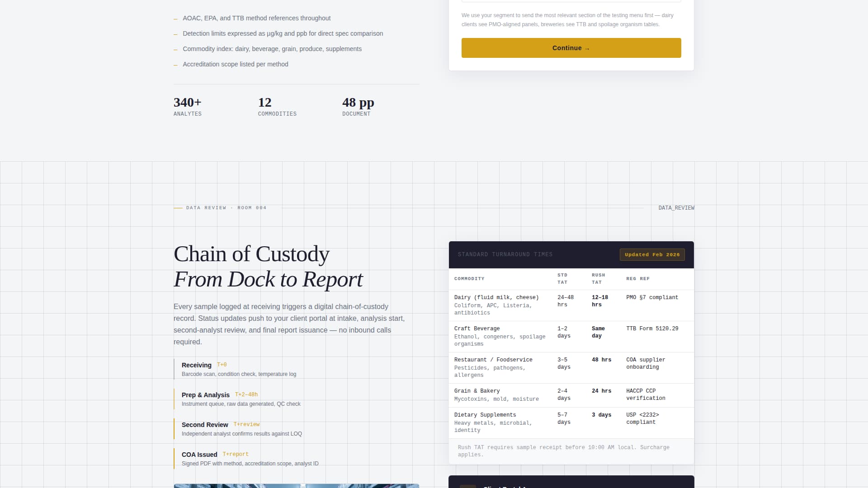
Task: Click the REG REF column header
Action: (x=638, y=279)
